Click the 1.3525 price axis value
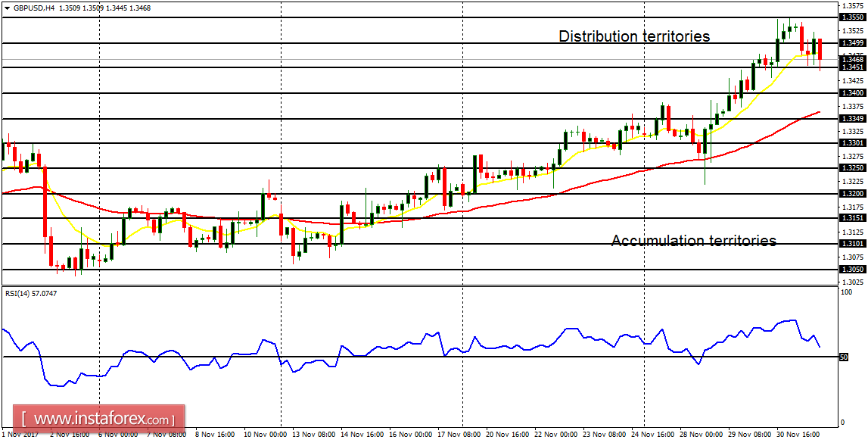 coord(852,30)
